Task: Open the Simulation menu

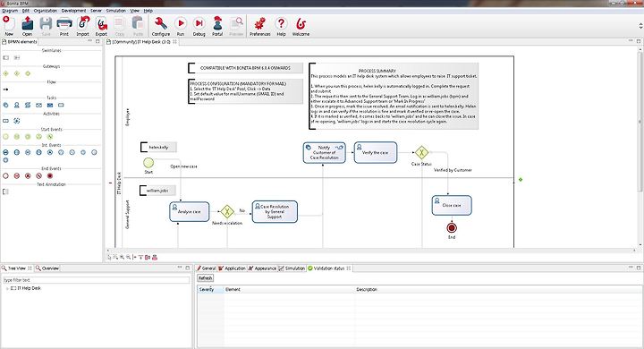Action: (116, 11)
